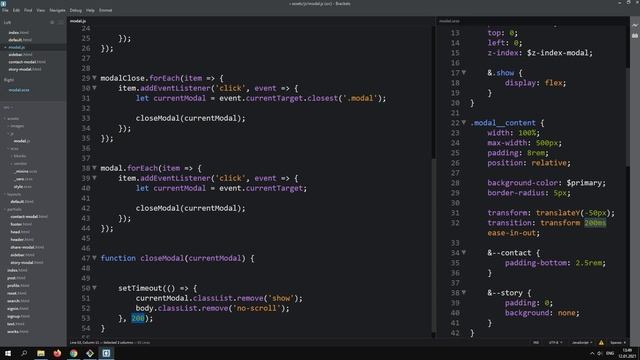Open the Find menu
The height and width of the screenshot is (360, 640).
(28, 10)
